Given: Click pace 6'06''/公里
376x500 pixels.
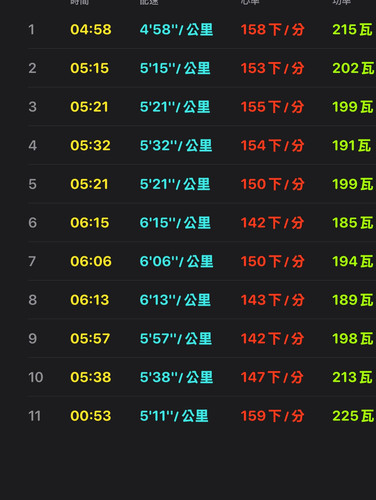Looking at the screenshot, I should tap(176, 262).
